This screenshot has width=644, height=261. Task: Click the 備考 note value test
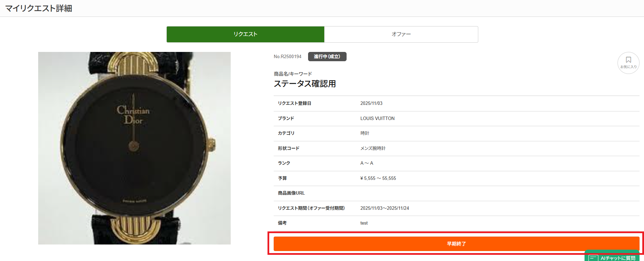point(364,223)
